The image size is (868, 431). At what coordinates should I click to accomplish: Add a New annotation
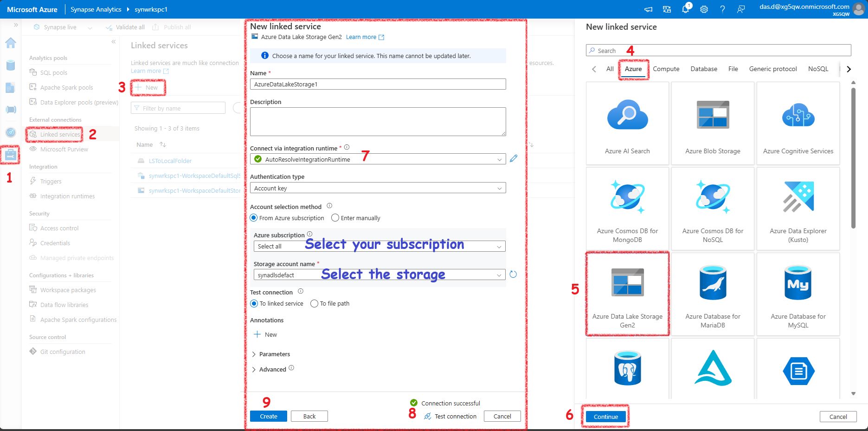coord(265,334)
